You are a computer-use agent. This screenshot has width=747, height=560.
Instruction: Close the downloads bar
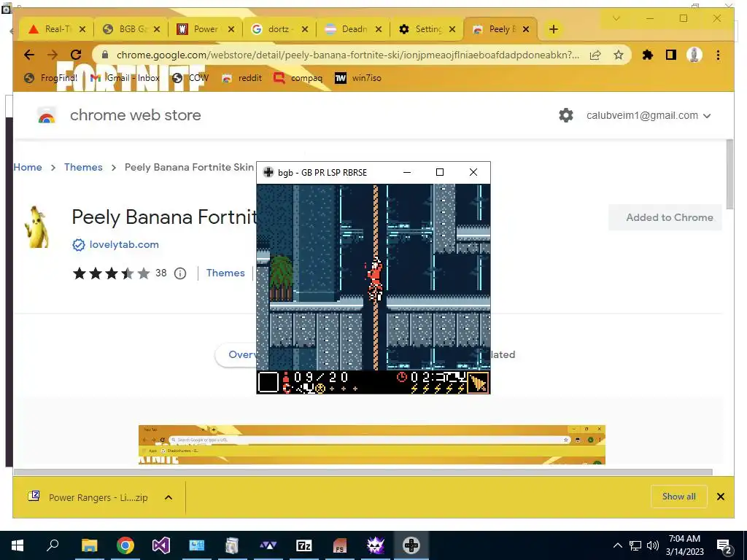720,497
